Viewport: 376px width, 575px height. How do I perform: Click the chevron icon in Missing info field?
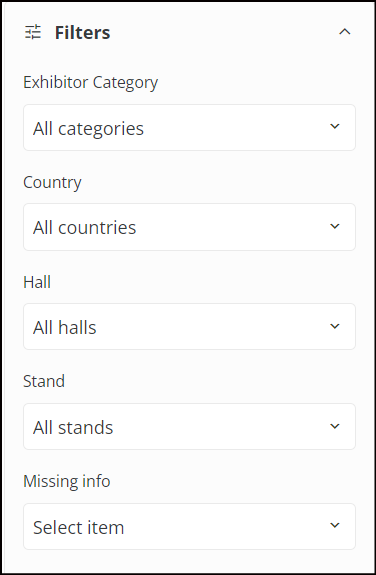335,525
